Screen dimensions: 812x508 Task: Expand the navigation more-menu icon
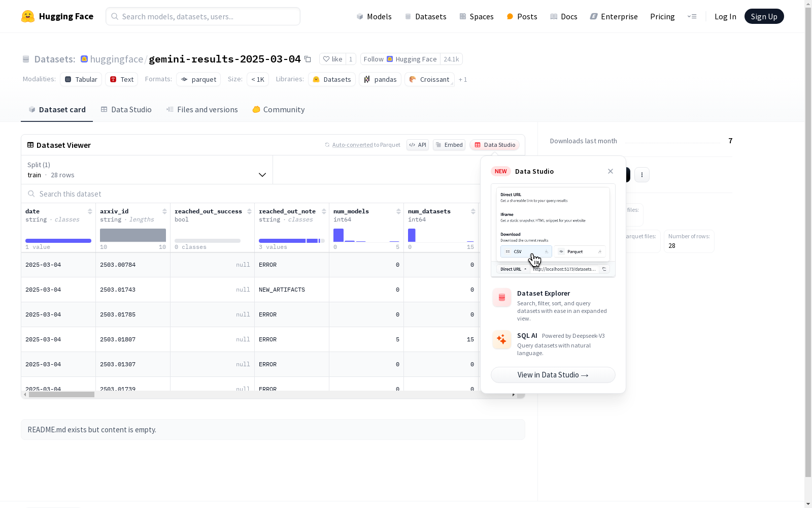click(x=692, y=16)
